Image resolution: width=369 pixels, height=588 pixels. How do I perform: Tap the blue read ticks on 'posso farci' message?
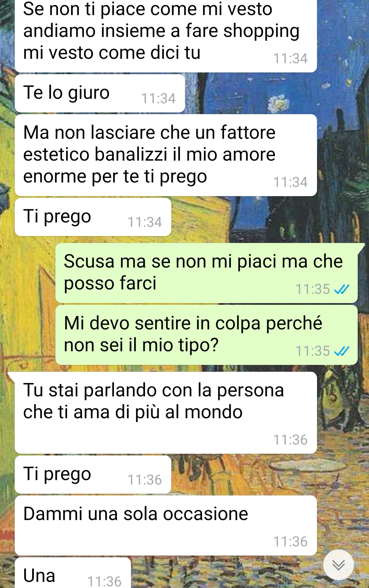(x=342, y=290)
